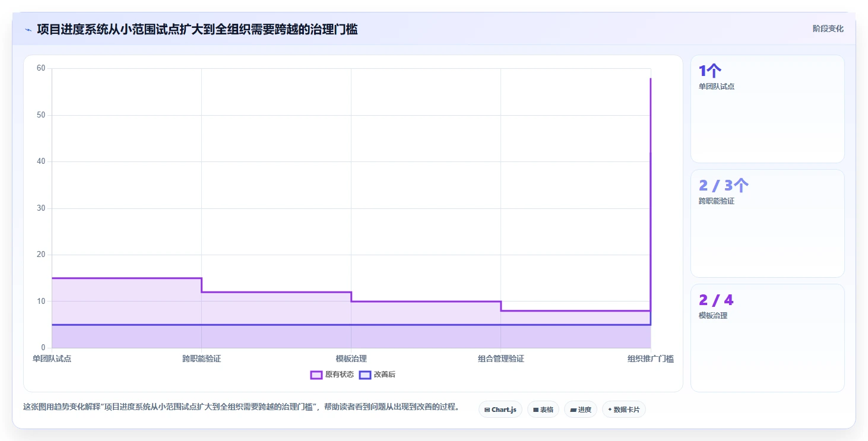Viewport: 868px width, 441px height.
Task: Click the 数据卡片 tag pill
Action: tap(624, 410)
